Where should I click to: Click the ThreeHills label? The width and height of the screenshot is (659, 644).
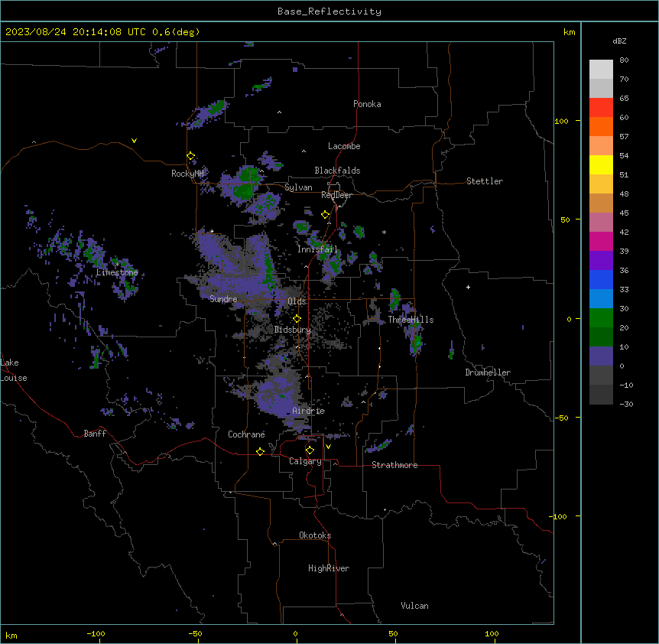tap(411, 320)
